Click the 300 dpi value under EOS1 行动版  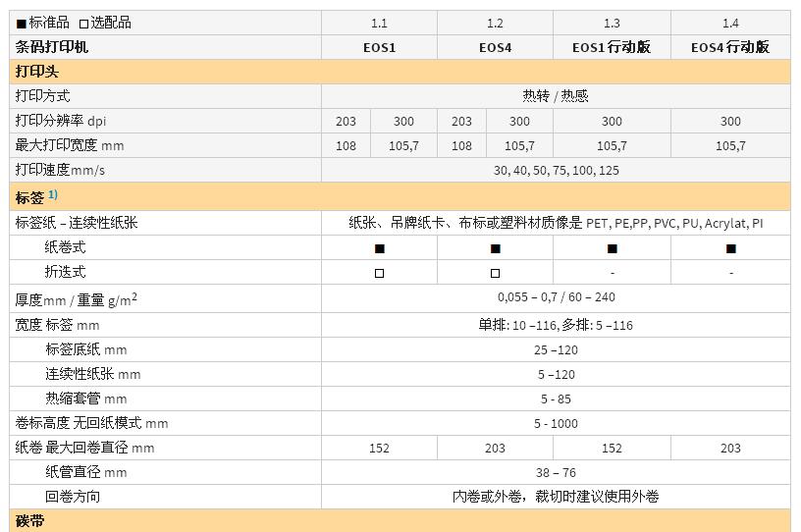(x=612, y=121)
